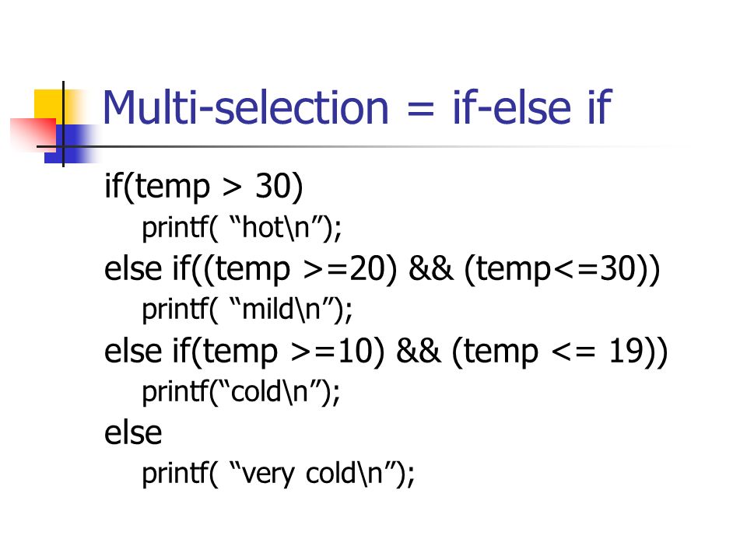The height and width of the screenshot is (560, 747).
Task: Click the standalone 'else' keyword line
Action: coord(133,433)
